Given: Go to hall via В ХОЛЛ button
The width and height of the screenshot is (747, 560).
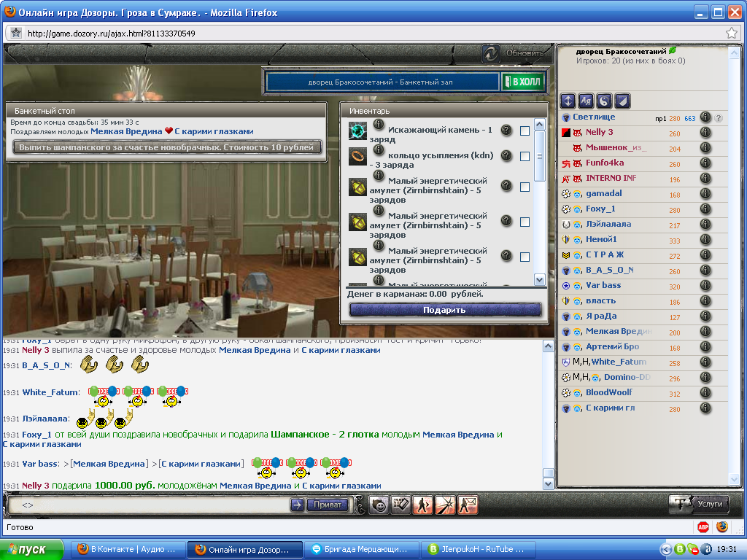Looking at the screenshot, I should [522, 82].
